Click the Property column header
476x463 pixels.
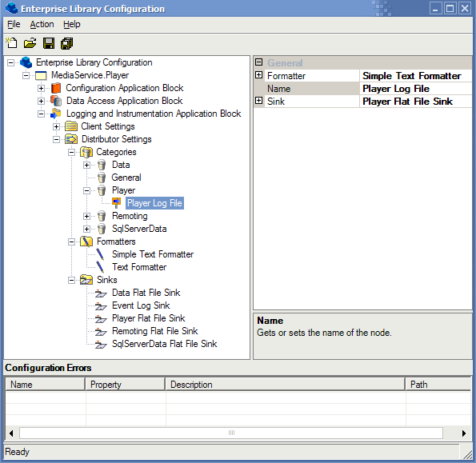coord(126,385)
